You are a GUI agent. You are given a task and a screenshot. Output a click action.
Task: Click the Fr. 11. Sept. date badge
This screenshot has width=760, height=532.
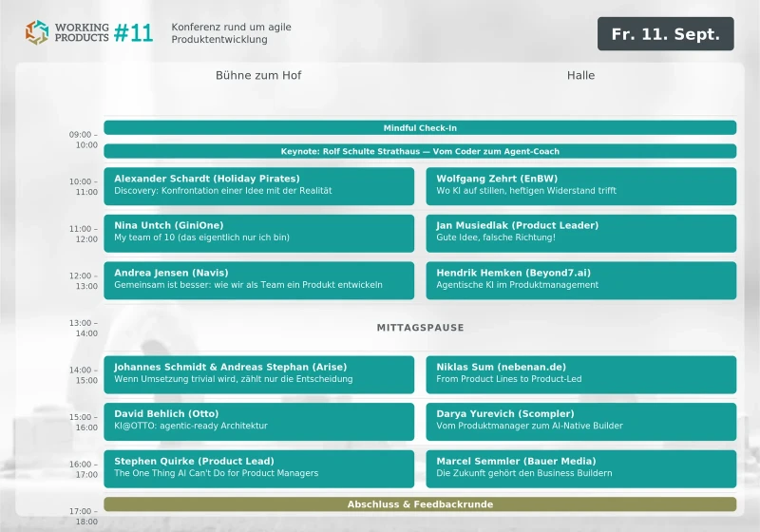point(666,34)
